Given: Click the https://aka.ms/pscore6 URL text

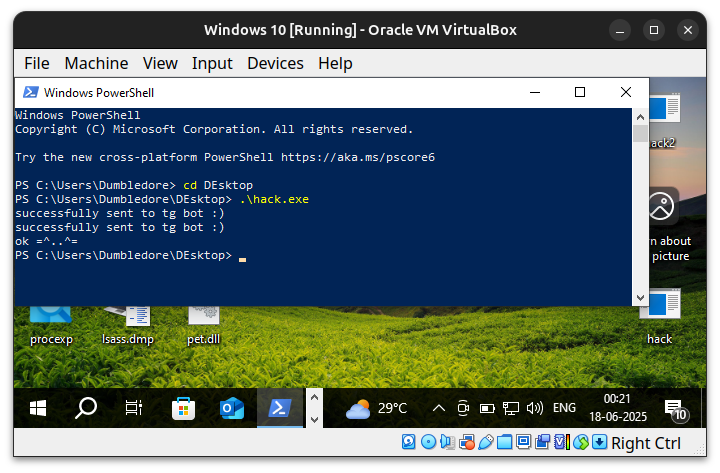Looking at the screenshot, I should point(358,158).
